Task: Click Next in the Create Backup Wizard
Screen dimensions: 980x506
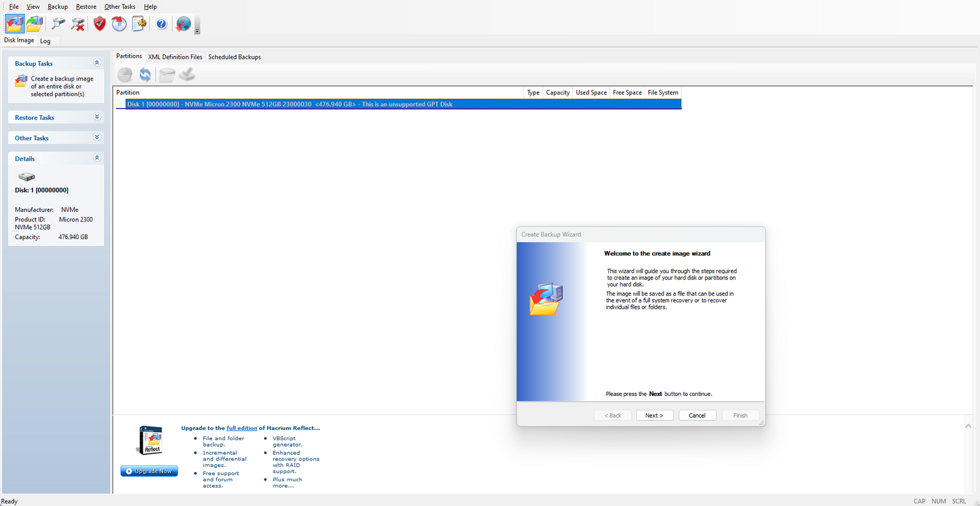Action: 655,416
